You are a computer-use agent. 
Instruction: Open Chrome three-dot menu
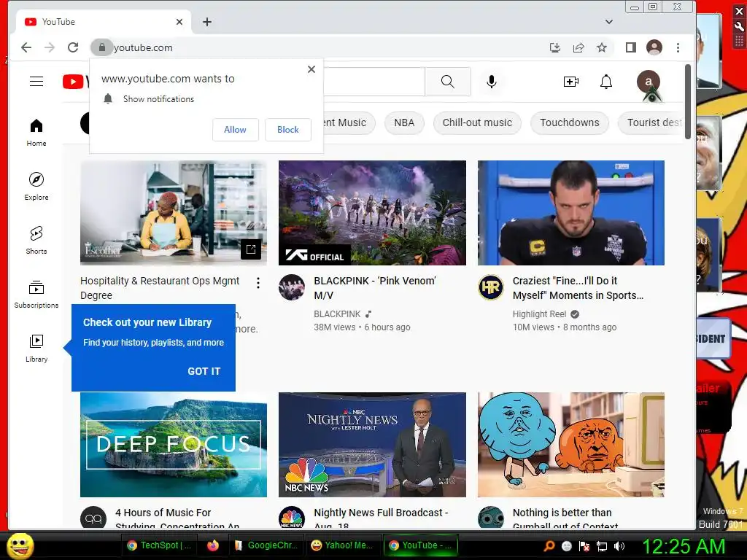pyautogui.click(x=678, y=47)
